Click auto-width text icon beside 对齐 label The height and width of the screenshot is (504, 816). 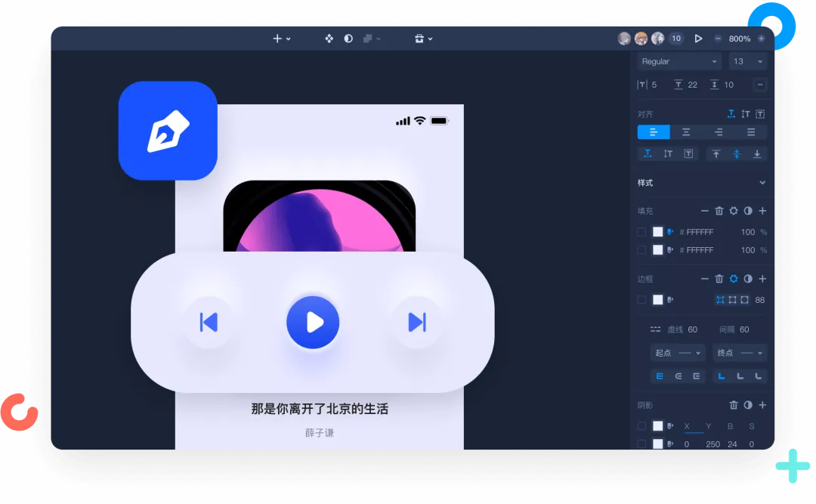pos(731,113)
